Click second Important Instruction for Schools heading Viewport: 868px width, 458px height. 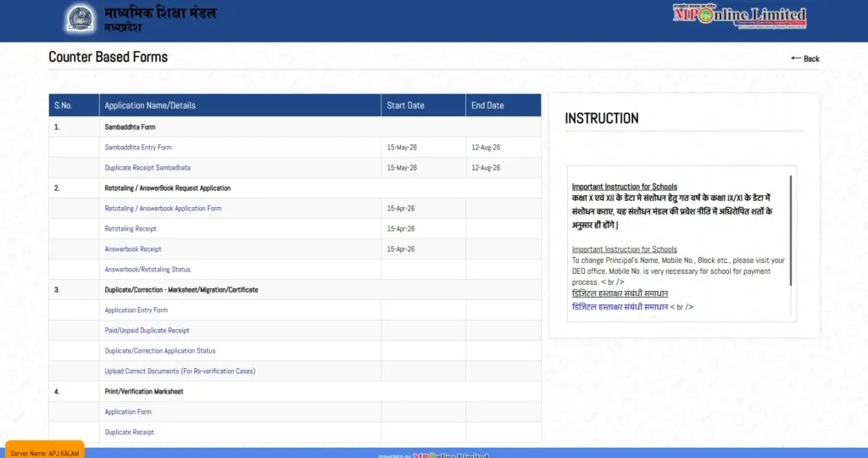coord(625,249)
